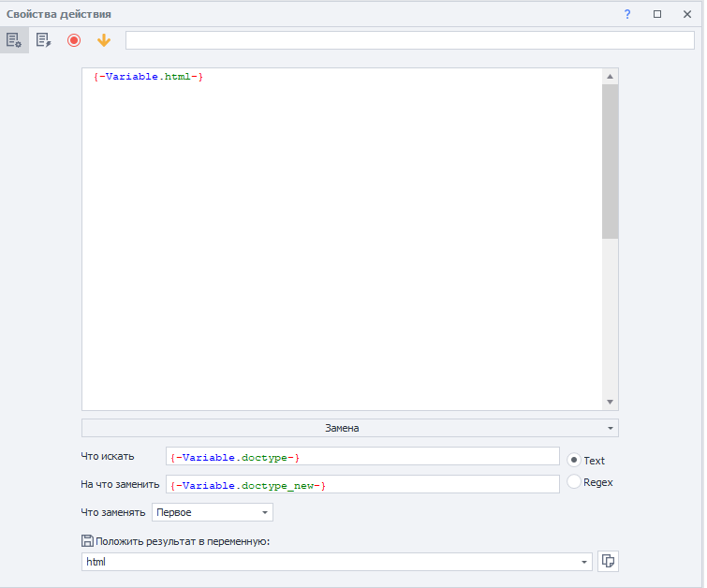
Task: Maximize the action properties window
Action: [x=657, y=14]
